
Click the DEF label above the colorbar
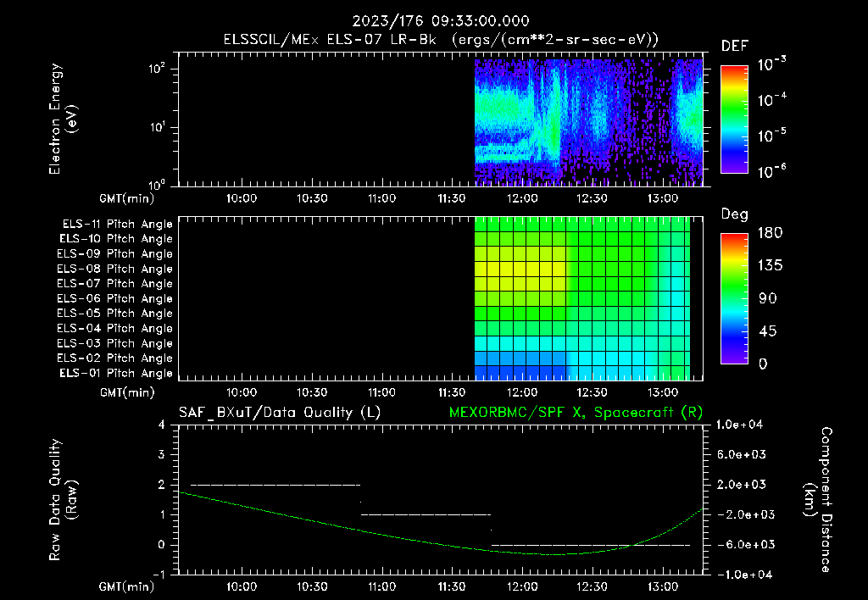pyautogui.click(x=734, y=47)
